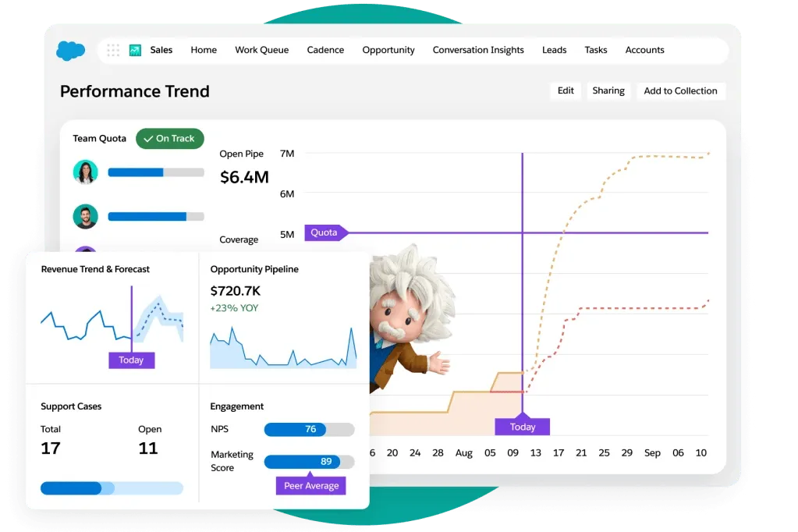Click the Today marker in Revenue Trend chart

[131, 360]
